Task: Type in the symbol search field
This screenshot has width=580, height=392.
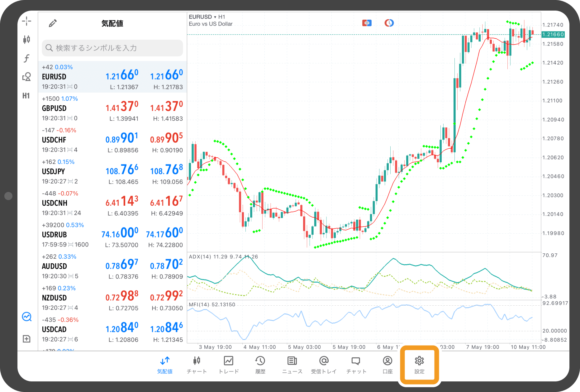Action: [112, 48]
